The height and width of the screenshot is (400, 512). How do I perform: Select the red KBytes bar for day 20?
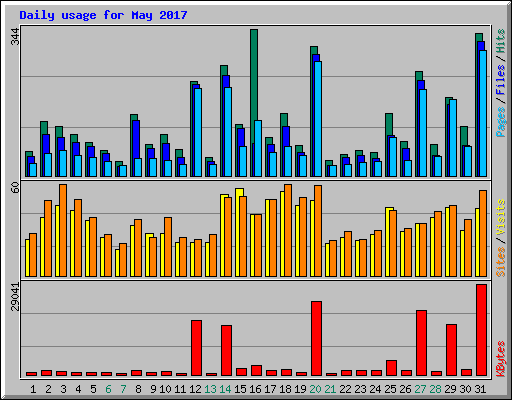pyautogui.click(x=317, y=339)
